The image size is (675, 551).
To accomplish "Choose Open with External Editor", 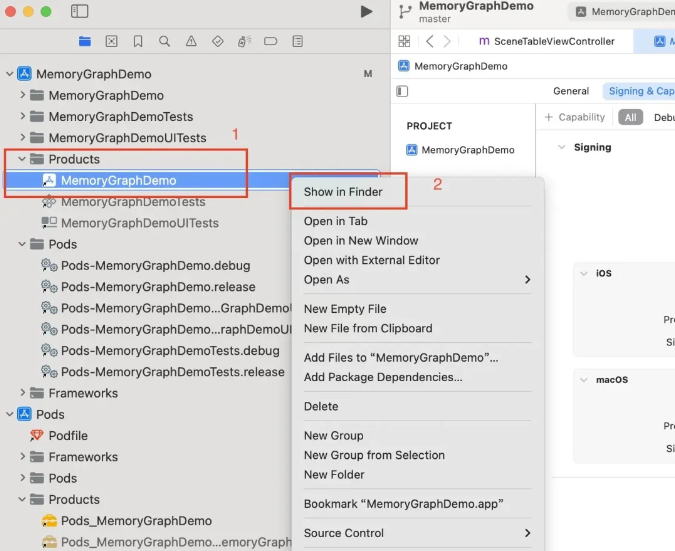I will [372, 260].
